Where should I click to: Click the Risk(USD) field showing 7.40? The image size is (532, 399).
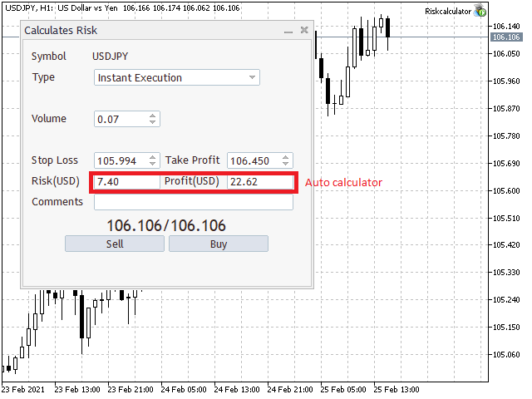pos(127,182)
